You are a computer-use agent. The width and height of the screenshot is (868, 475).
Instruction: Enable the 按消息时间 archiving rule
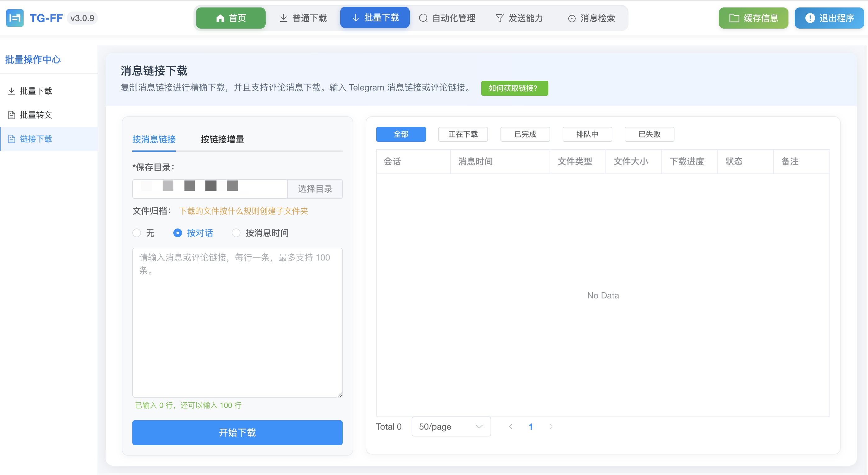tap(236, 233)
